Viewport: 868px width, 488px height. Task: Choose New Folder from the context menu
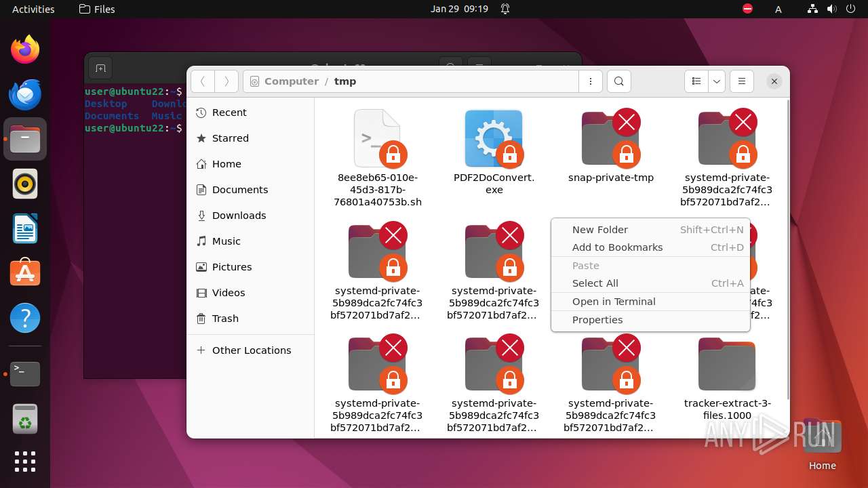[x=651, y=230]
